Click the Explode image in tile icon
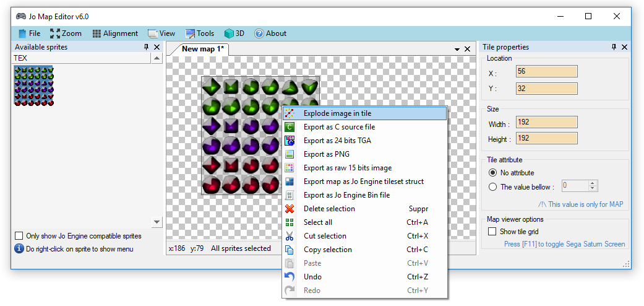The width and height of the screenshot is (644, 306). point(290,113)
